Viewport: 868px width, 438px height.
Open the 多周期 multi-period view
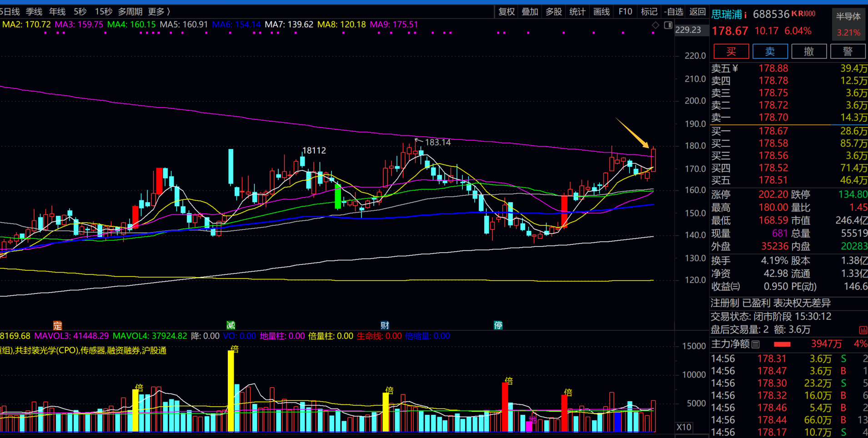[x=130, y=12]
